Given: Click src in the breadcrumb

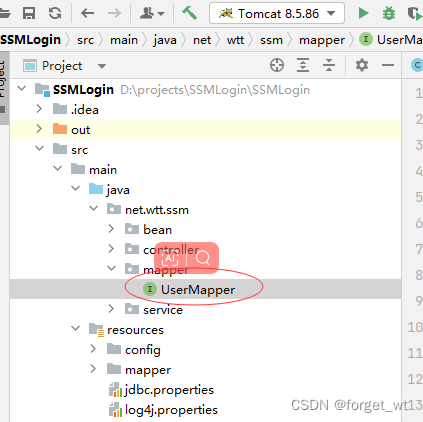Looking at the screenshot, I should click(86, 40).
